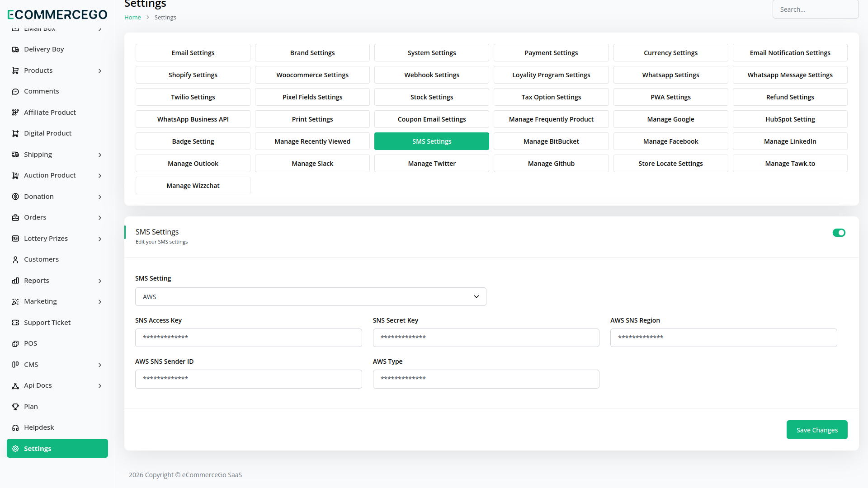Click the Customers person icon
Screen dimensions: 868x488
tap(15, 259)
